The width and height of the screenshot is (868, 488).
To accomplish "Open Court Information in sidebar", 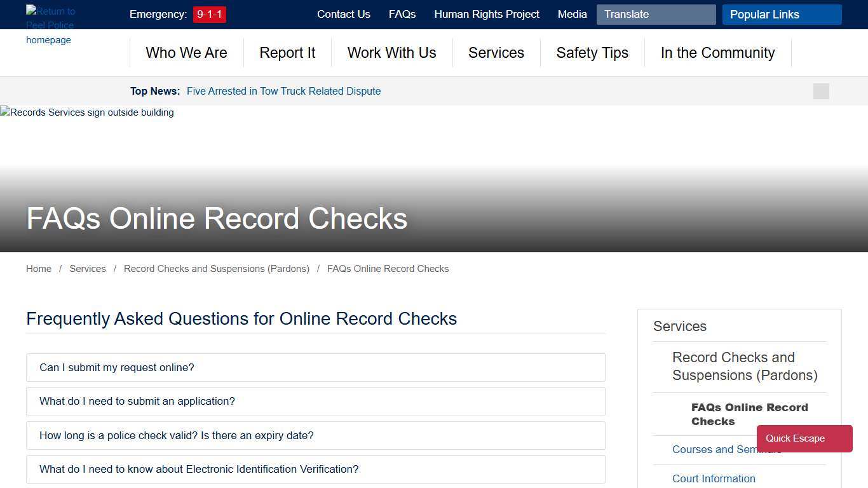I will click(x=714, y=478).
